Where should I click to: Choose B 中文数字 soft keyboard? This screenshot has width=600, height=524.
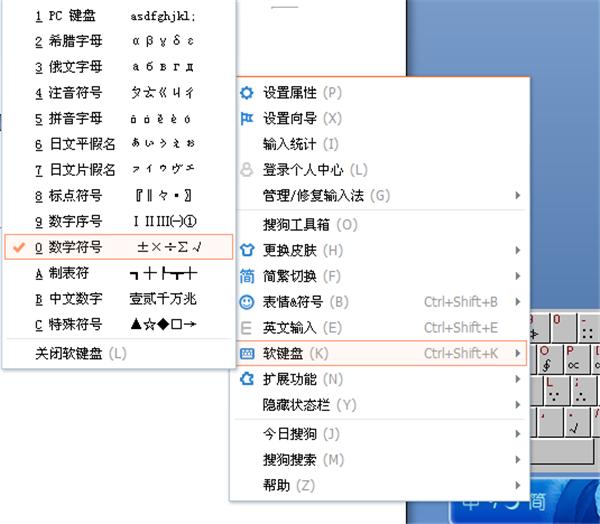[119, 299]
